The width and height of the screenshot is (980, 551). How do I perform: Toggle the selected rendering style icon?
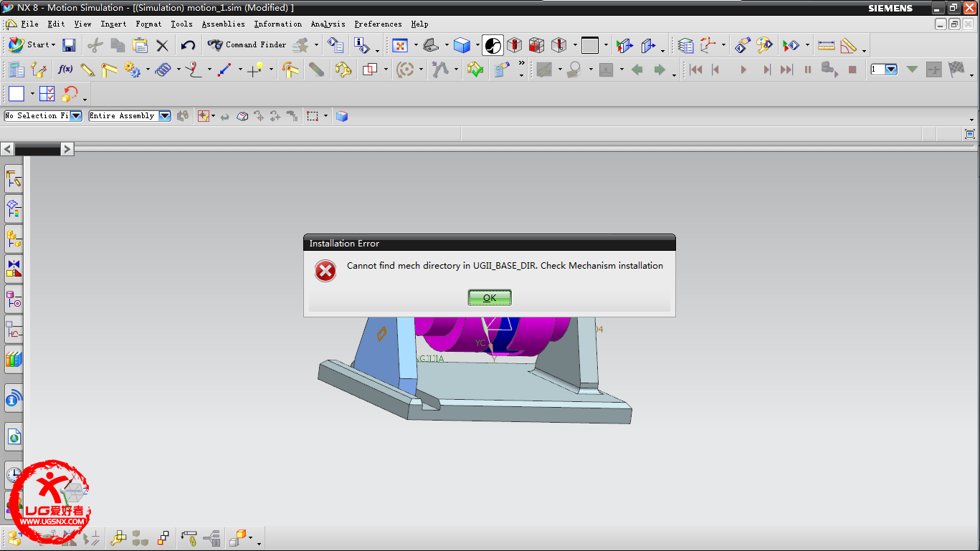493,45
